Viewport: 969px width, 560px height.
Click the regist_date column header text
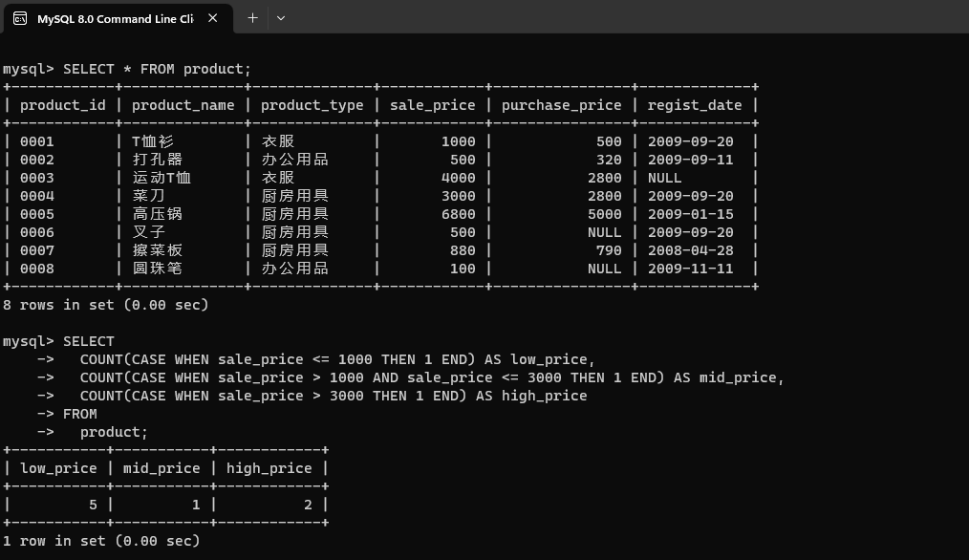(x=694, y=105)
